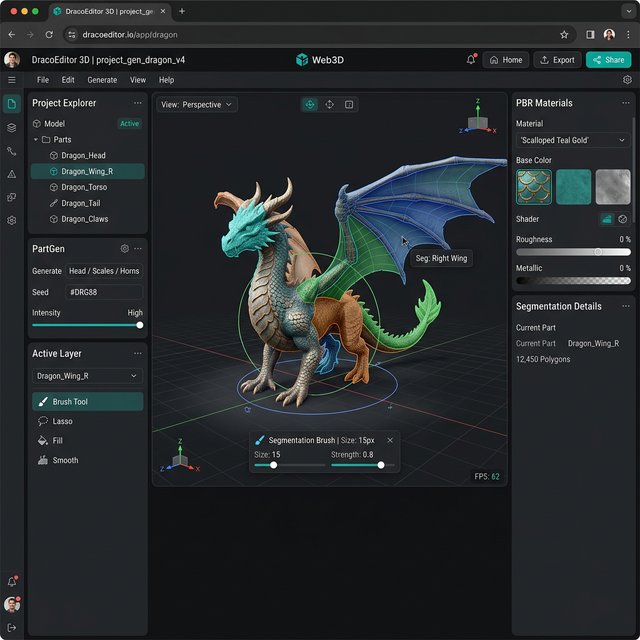Select the orbit/rotate viewport tool

[310, 104]
